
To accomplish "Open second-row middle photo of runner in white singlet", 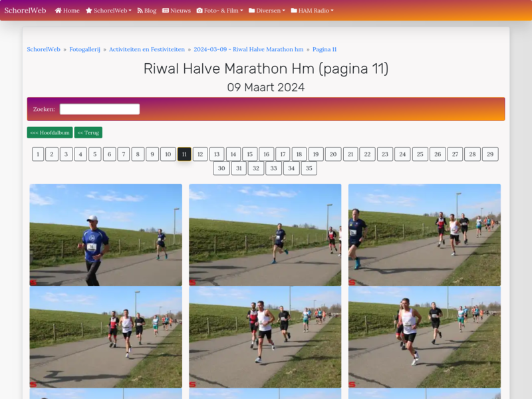I will [x=265, y=337].
